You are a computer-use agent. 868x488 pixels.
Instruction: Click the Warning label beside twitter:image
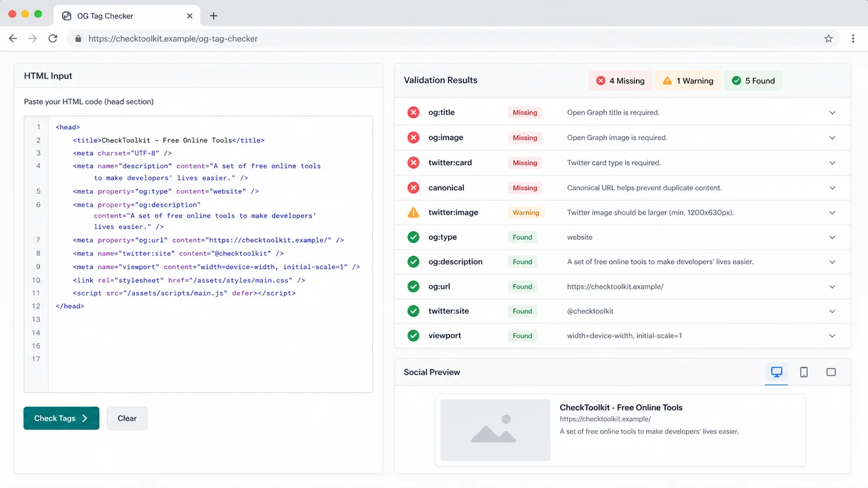click(x=526, y=213)
